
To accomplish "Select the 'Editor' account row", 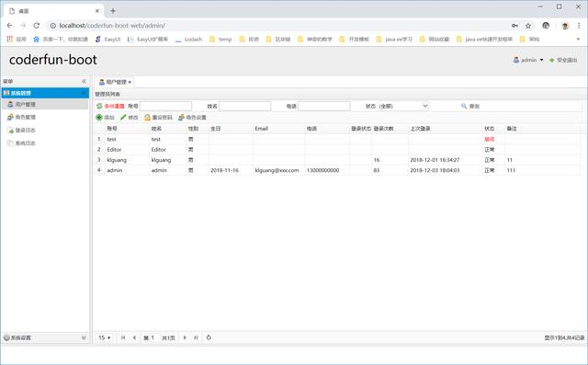I will point(337,150).
